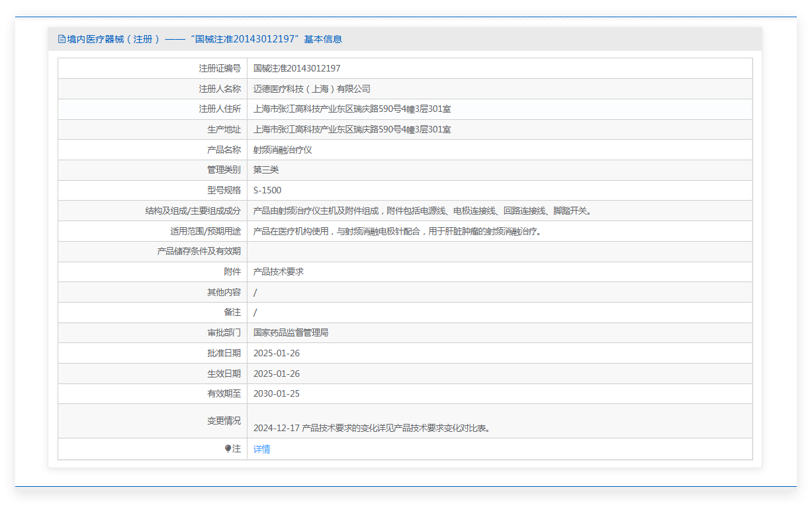Screen dimensions: 812x506
Task: Click the 适用范围 intended use description
Action: tap(397, 232)
